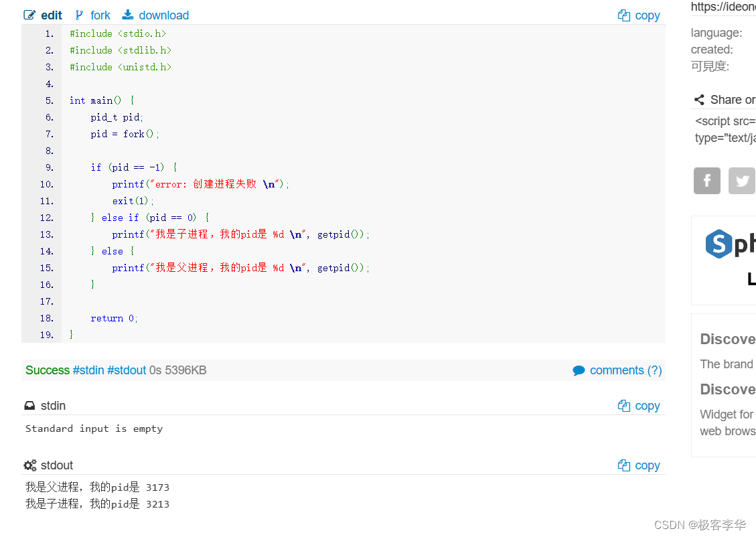
Task: Click the https://ideone URL text
Action: [x=723, y=7]
